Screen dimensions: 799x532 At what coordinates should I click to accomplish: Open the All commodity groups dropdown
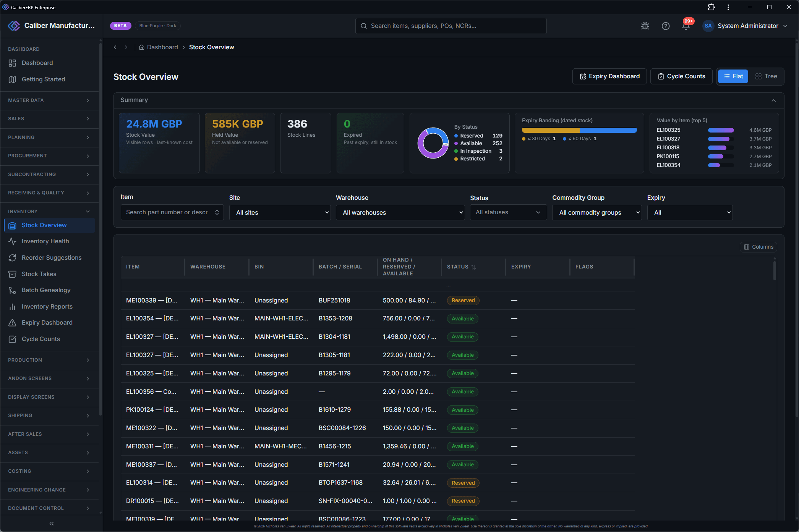[596, 213]
